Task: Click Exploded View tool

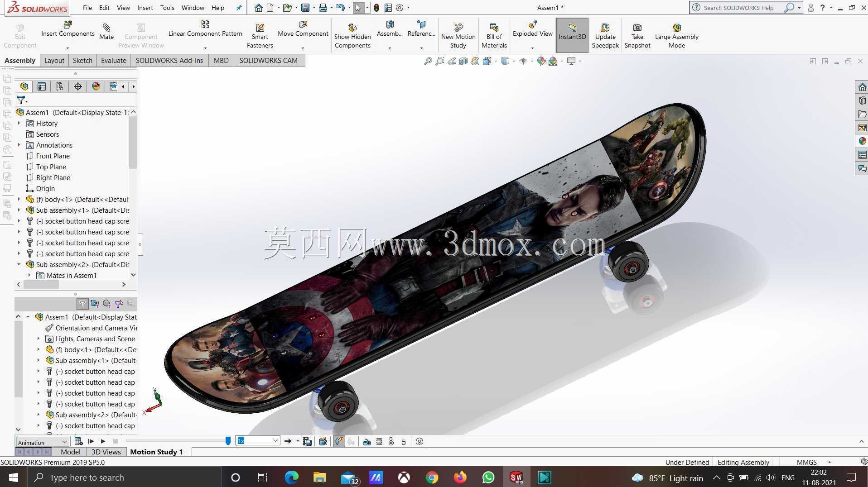Action: 532,29
